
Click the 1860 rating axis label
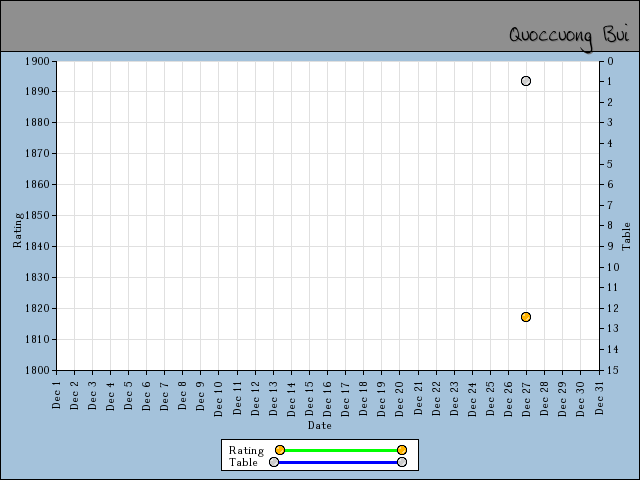click(x=37, y=184)
